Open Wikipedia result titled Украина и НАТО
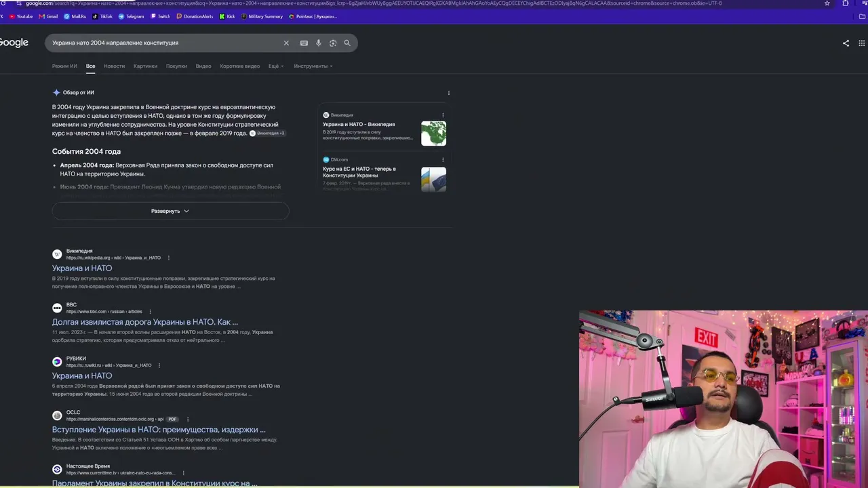This screenshot has width=868, height=488. (82, 268)
